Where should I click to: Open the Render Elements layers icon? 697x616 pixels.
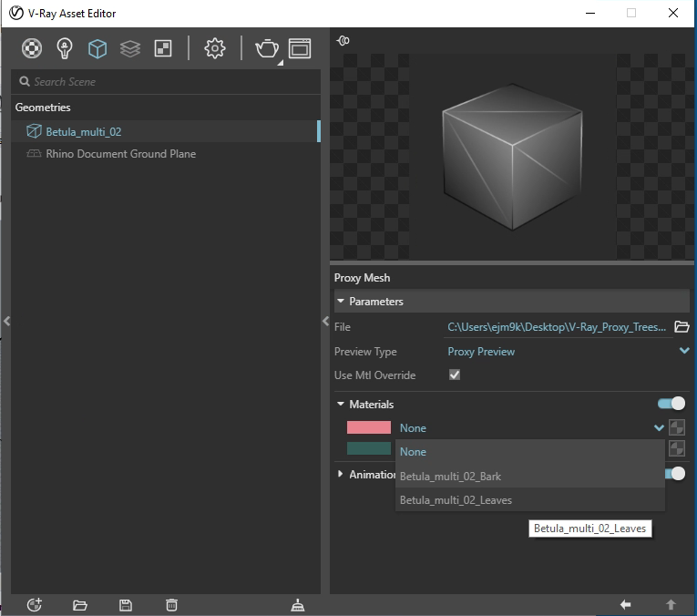point(130,48)
